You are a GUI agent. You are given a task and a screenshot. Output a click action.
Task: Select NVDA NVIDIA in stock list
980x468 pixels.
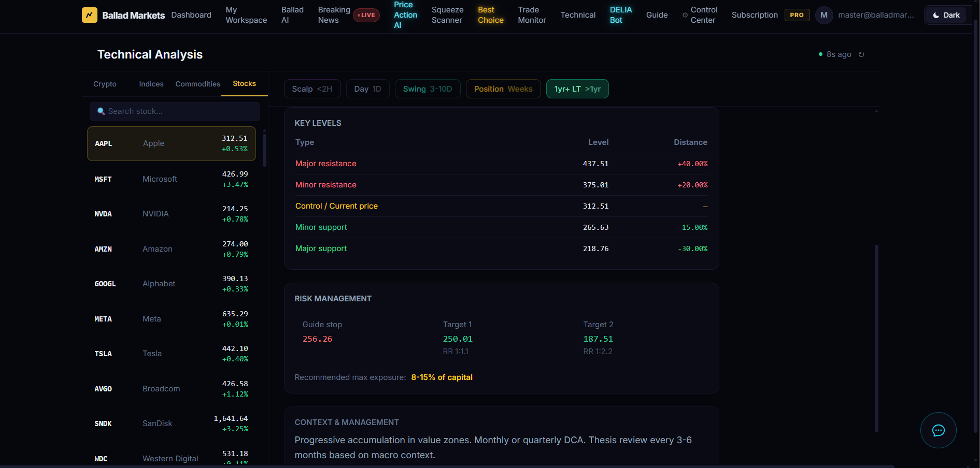[172, 214]
